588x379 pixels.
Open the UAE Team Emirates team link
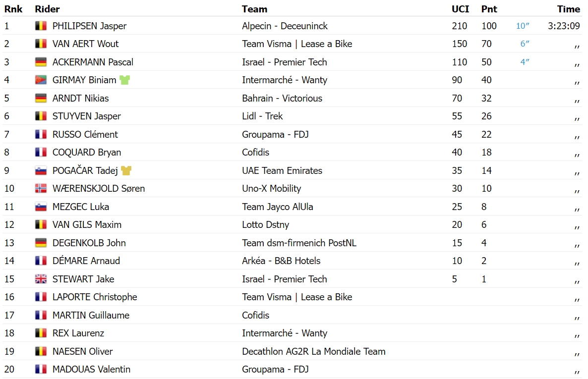pos(282,170)
